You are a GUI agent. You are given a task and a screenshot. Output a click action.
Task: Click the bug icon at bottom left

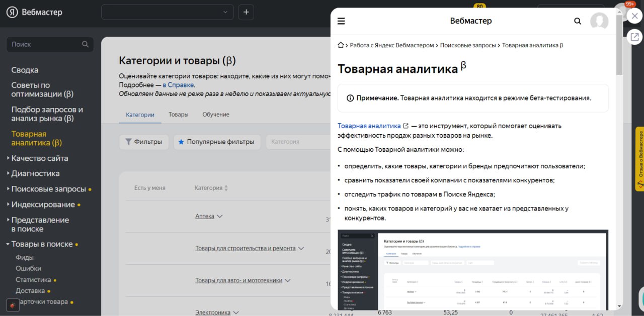pos(13,305)
